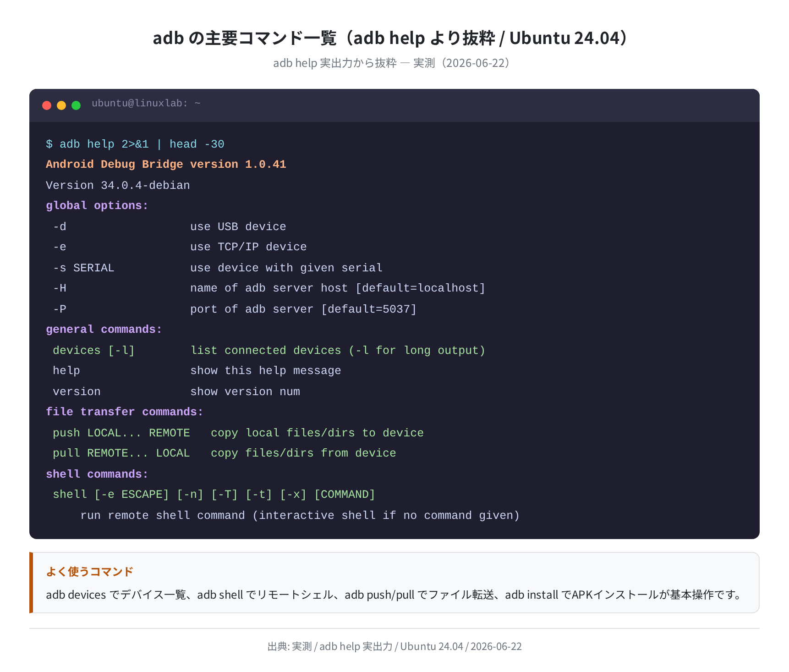The image size is (789, 672).
Task: Click the 'use USB device' description
Action: pos(238,226)
